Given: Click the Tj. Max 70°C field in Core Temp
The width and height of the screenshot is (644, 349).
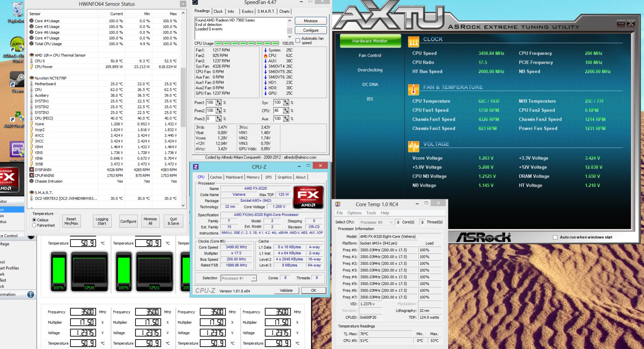Looking at the screenshot, I should pos(385,334).
